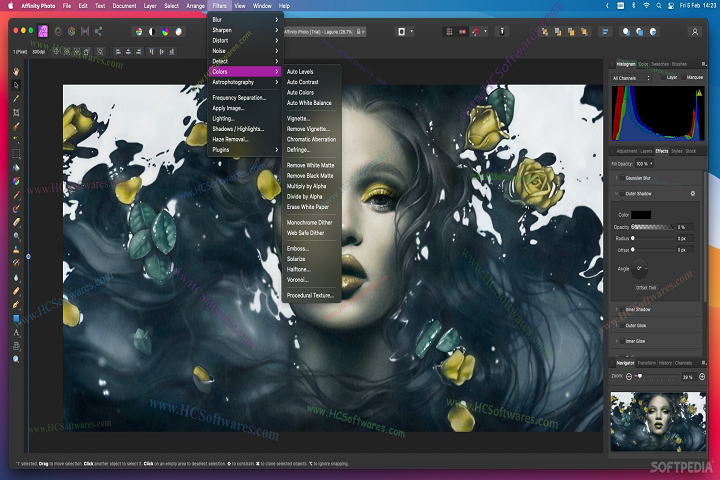
Task: Open the Tone Mapping Persona
Action: (85, 31)
